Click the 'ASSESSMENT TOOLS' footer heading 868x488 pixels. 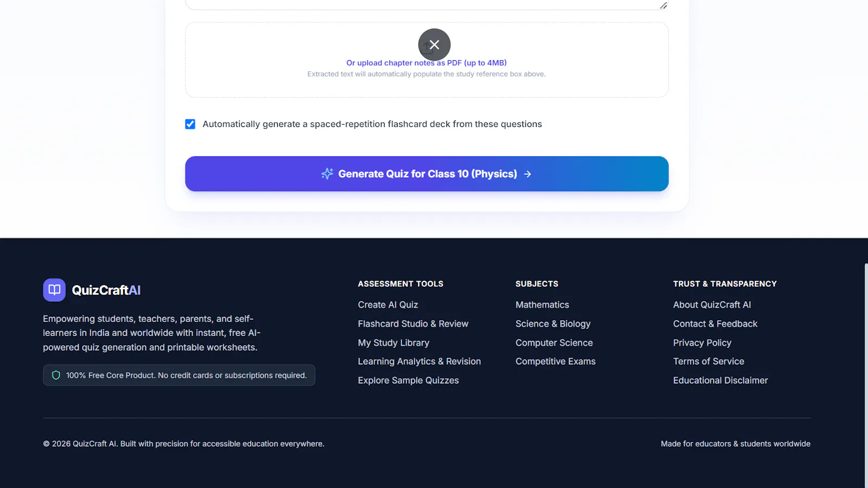pyautogui.click(x=400, y=284)
